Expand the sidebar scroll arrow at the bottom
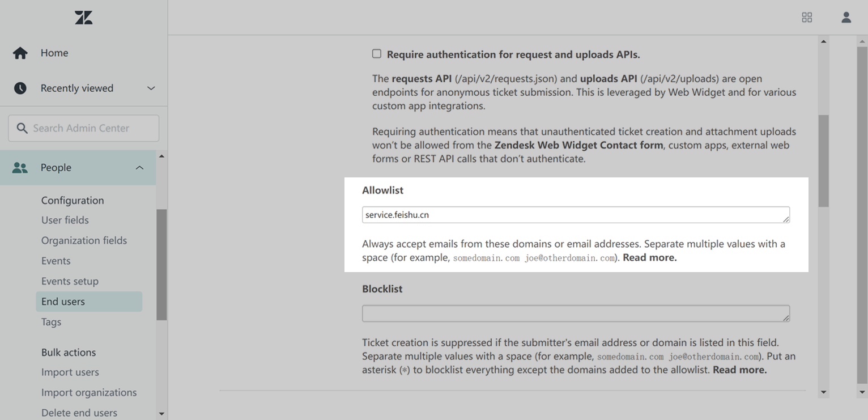The height and width of the screenshot is (420, 868). point(161,413)
